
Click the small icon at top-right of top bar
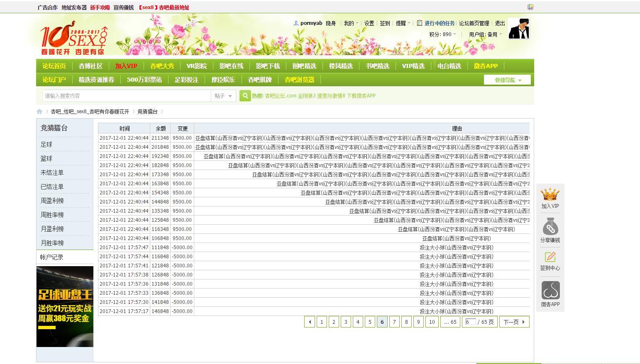click(x=530, y=7)
